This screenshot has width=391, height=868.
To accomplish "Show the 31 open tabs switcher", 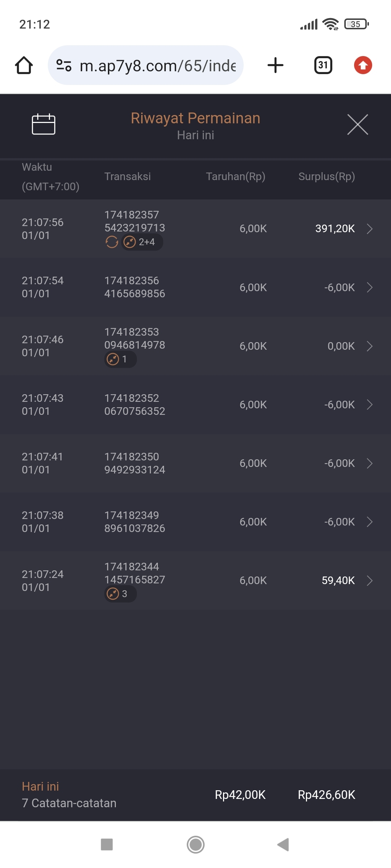I will (x=323, y=65).
